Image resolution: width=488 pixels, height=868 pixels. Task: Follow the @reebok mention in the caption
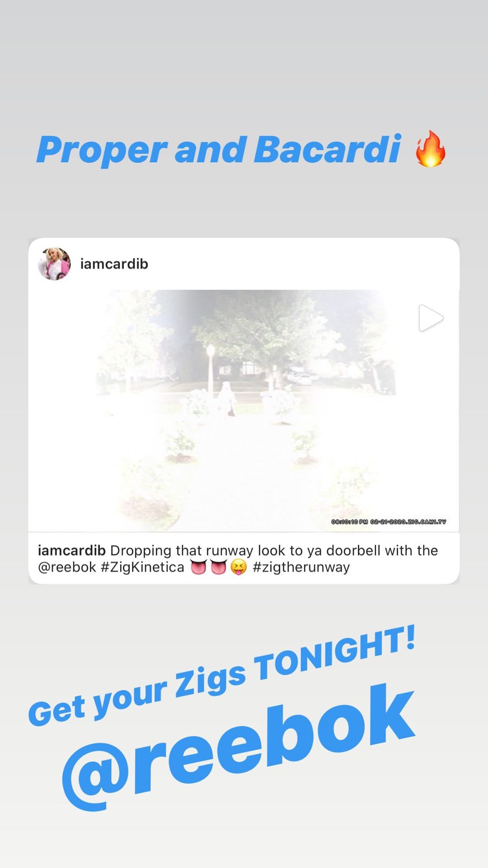point(67,567)
